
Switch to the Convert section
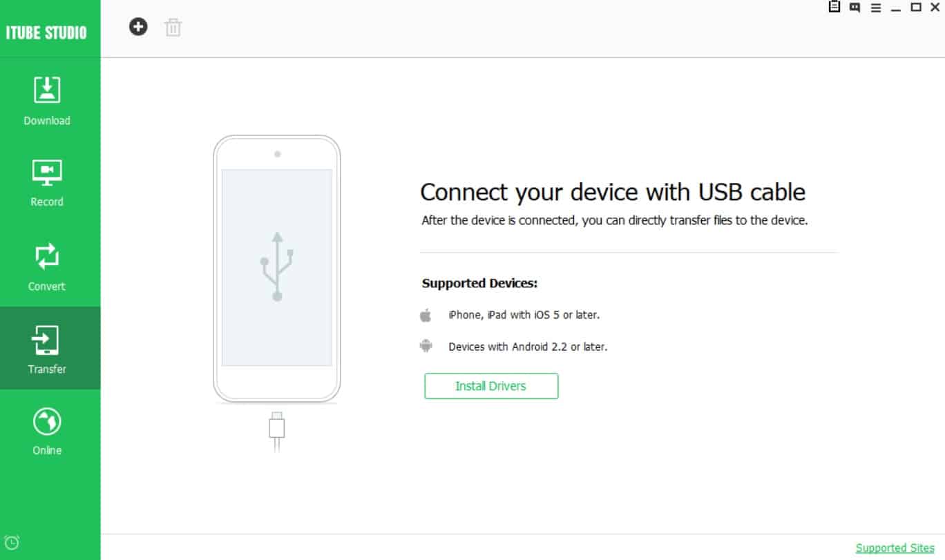pyautogui.click(x=47, y=267)
